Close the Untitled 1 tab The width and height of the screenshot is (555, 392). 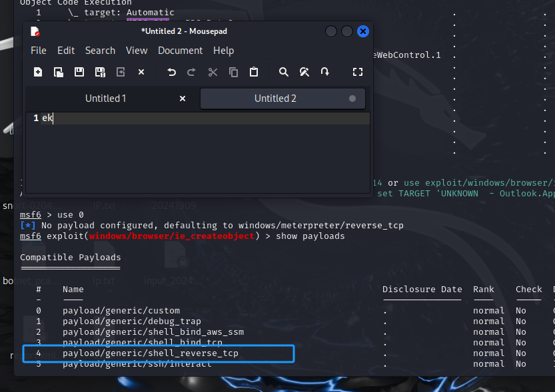tap(183, 98)
